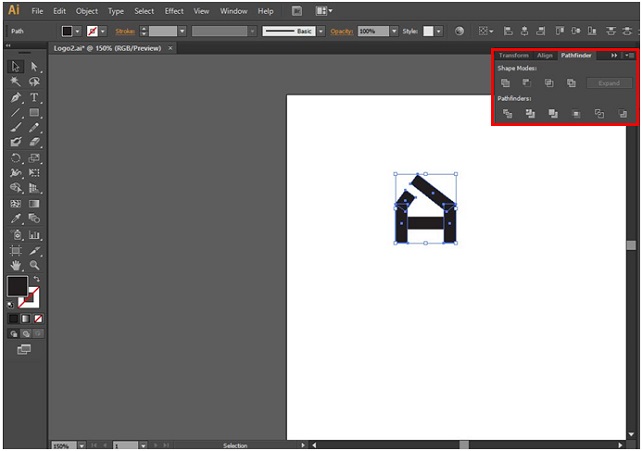The width and height of the screenshot is (642, 451).
Task: Select the Direct Selection tool
Action: pyautogui.click(x=34, y=66)
